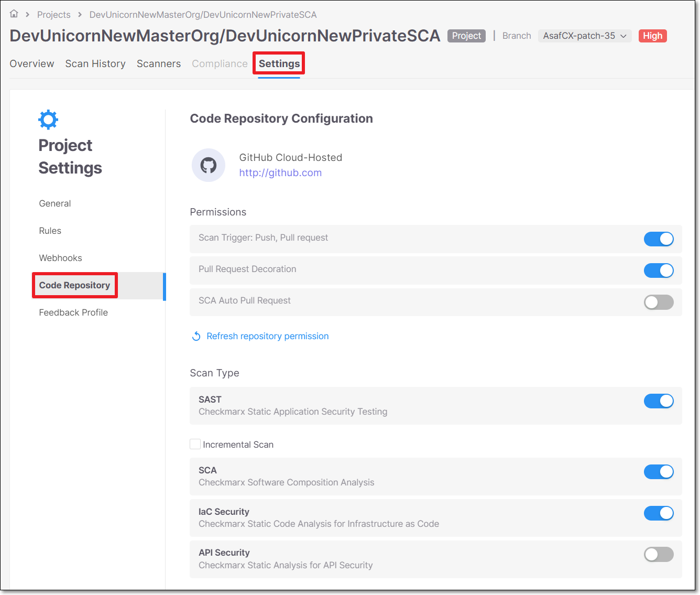Enable the API Security toggle

click(x=659, y=554)
